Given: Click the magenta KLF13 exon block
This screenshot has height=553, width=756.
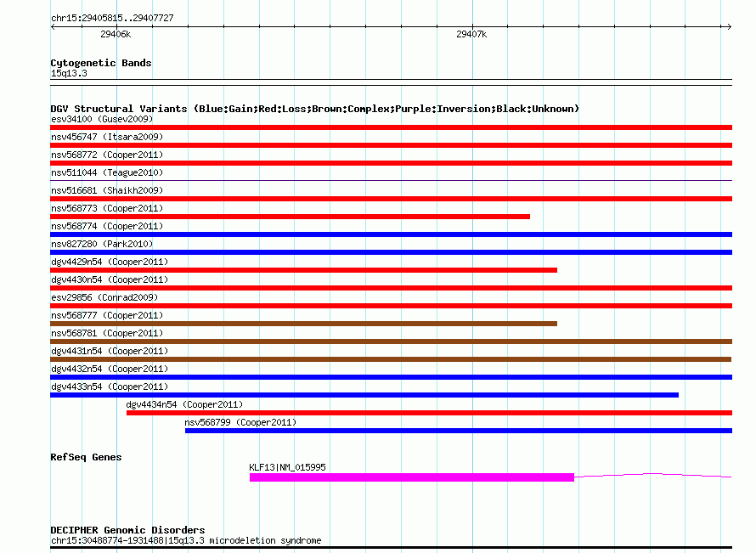Looking at the screenshot, I should pos(412,477).
